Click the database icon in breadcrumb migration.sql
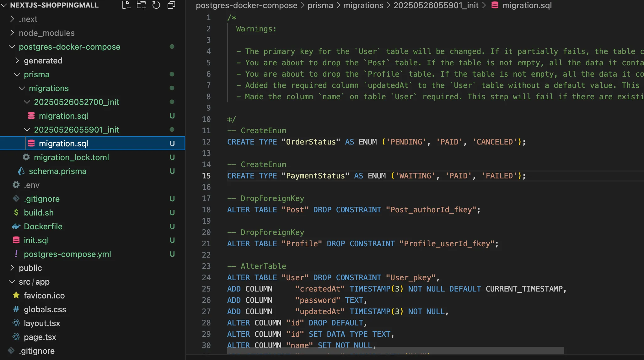The width and height of the screenshot is (644, 360). coord(495,5)
